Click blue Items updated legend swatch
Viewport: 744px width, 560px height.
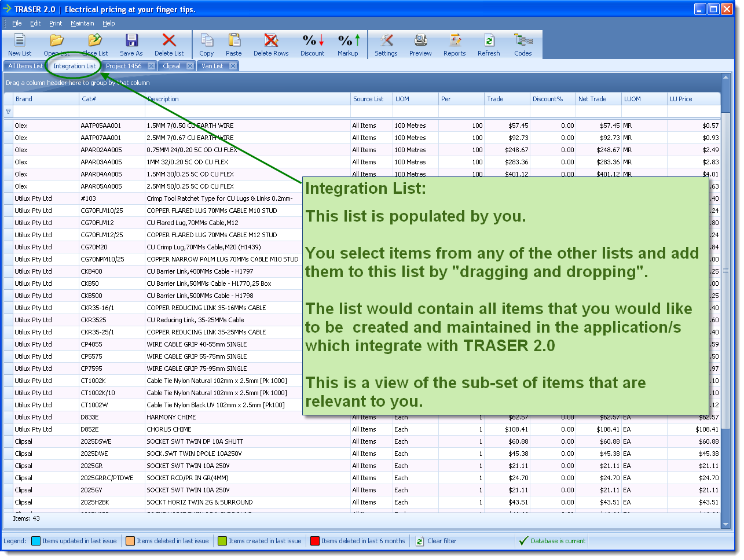point(36,541)
